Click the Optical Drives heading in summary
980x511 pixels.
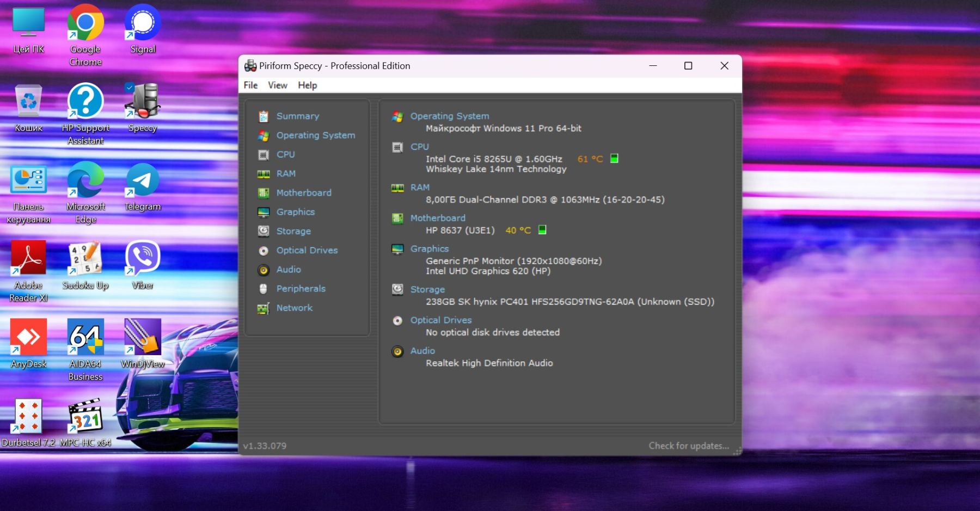441,320
